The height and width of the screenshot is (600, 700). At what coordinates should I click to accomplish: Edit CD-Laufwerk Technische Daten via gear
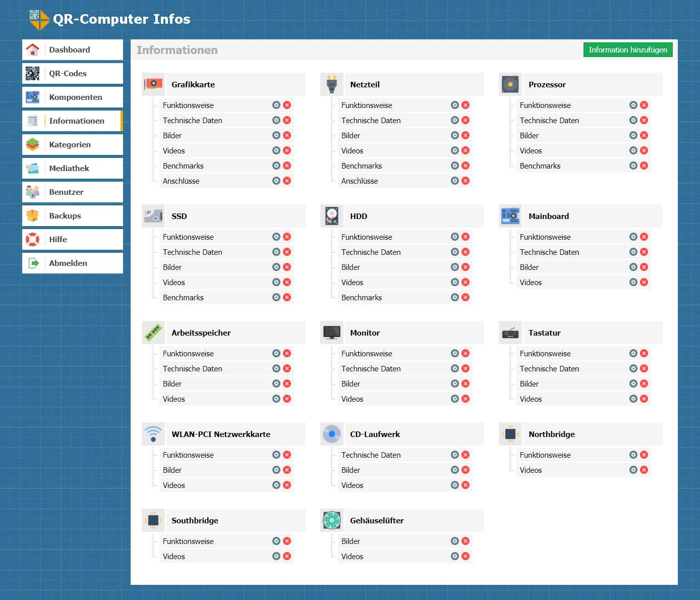455,455
